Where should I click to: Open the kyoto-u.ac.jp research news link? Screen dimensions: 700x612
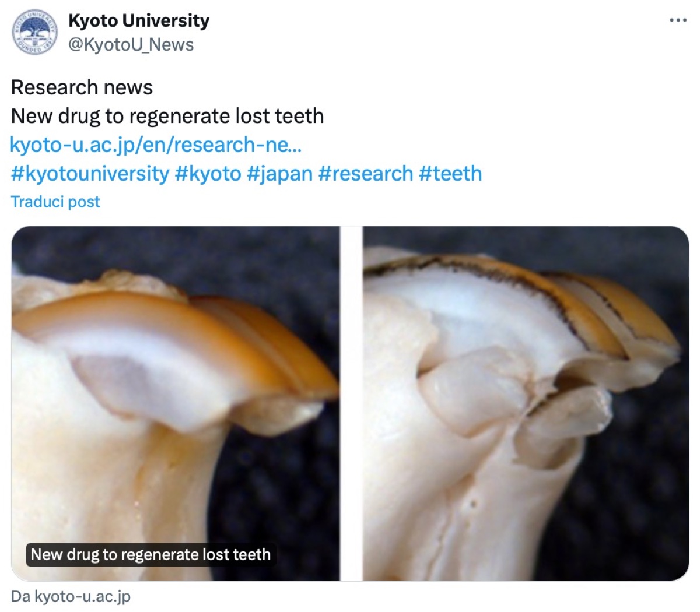156,145
